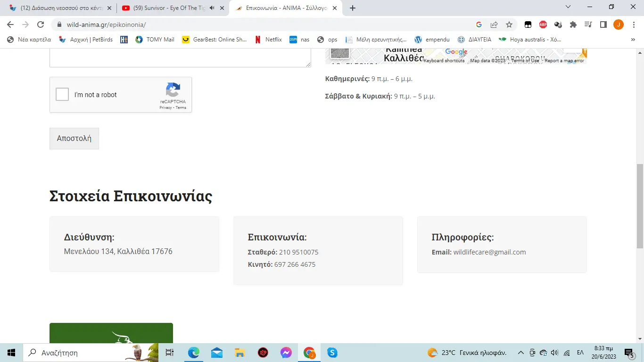Open reCAPTCHA Terms link
Viewport: 644px width, 362px height.
[181, 107]
